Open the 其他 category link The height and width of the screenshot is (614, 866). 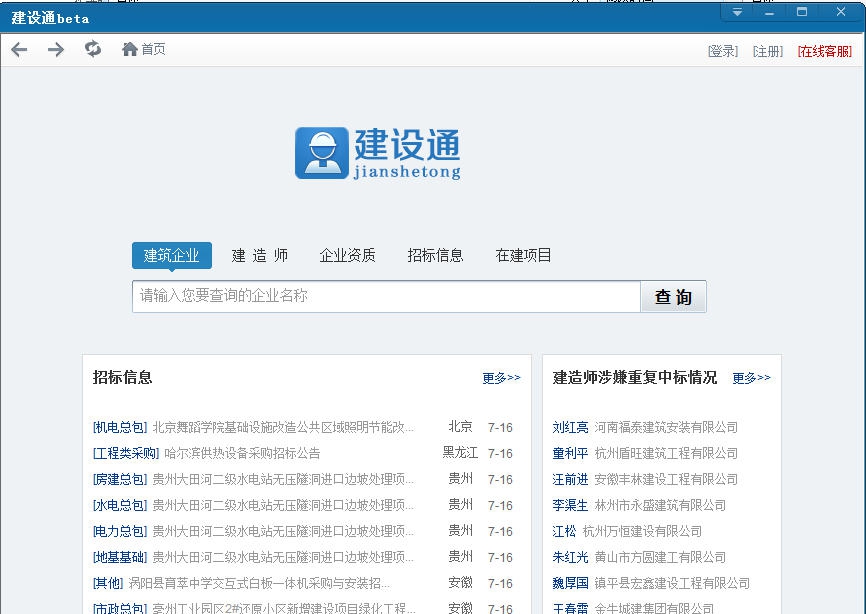[x=108, y=583]
